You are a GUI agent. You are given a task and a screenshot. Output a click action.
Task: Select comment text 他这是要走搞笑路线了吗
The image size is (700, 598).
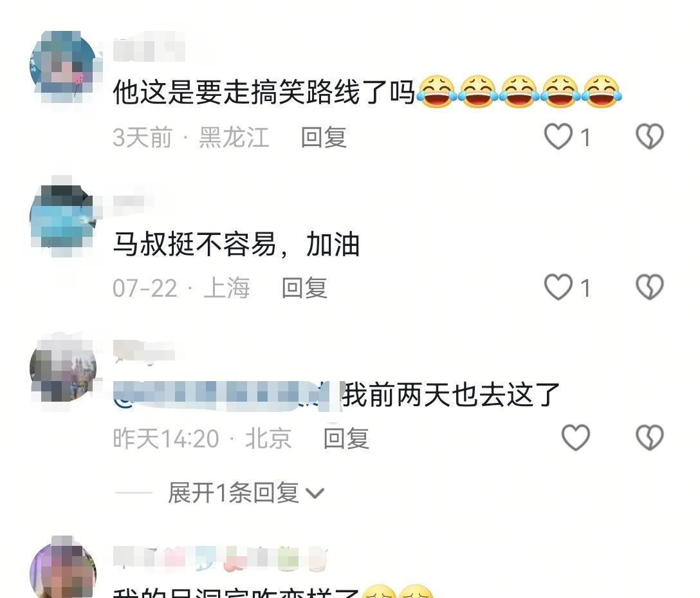coord(264,92)
